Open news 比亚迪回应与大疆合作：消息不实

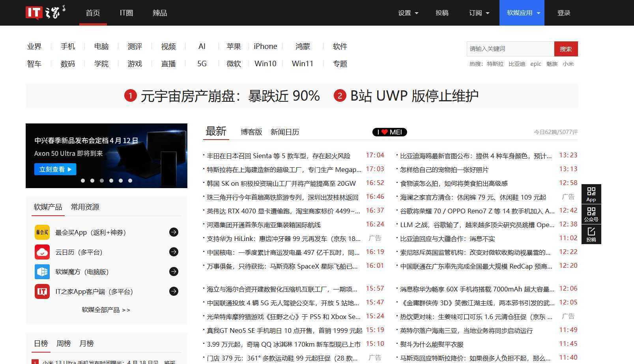[447, 239]
